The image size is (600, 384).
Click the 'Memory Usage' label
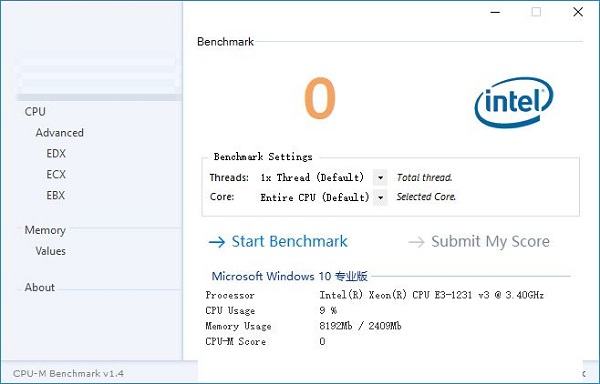pyautogui.click(x=238, y=326)
